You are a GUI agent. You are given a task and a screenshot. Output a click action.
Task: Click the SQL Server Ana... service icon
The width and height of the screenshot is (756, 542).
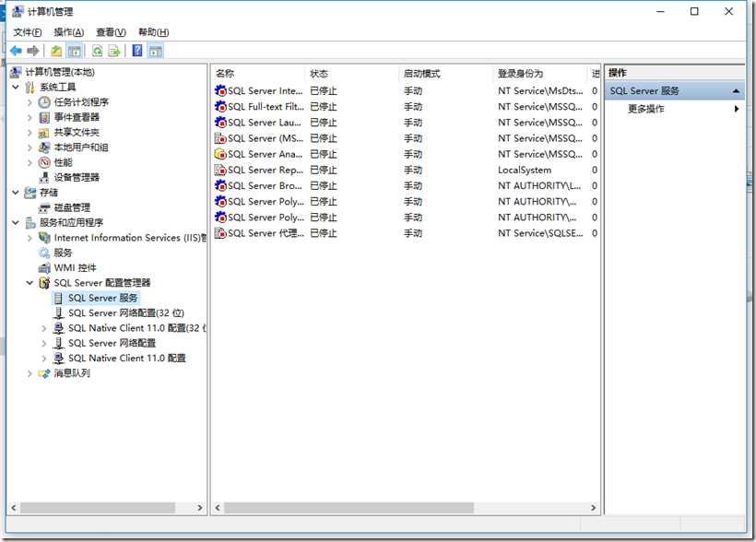coord(220,154)
